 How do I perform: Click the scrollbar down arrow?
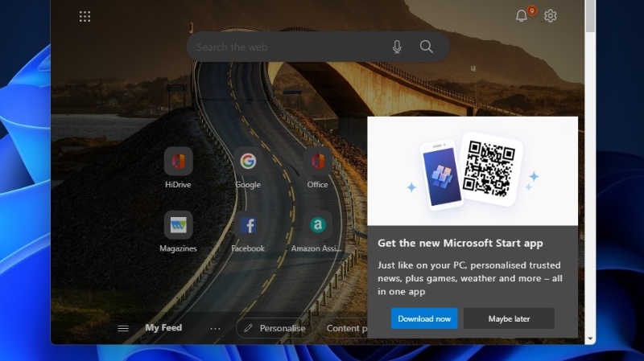pyautogui.click(x=590, y=338)
